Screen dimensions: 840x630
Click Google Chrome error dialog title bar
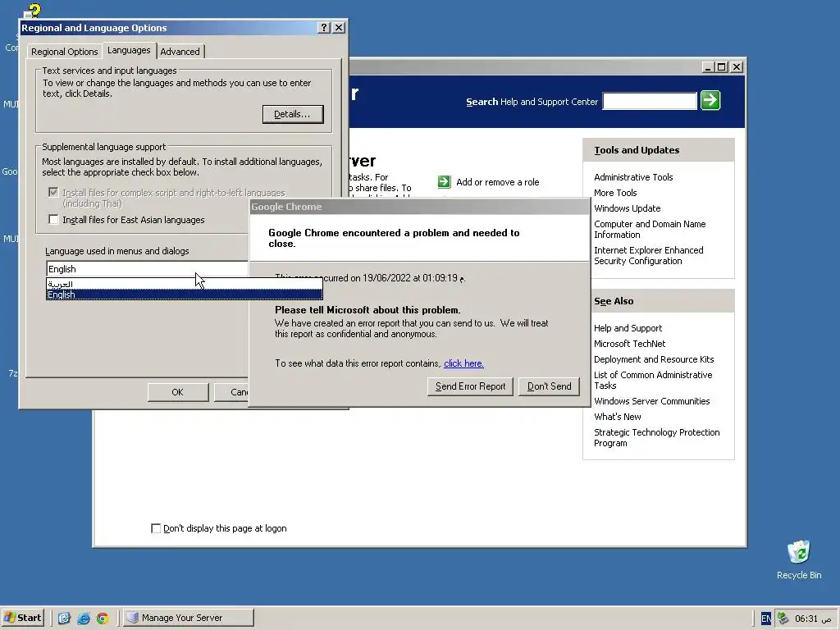click(x=419, y=207)
